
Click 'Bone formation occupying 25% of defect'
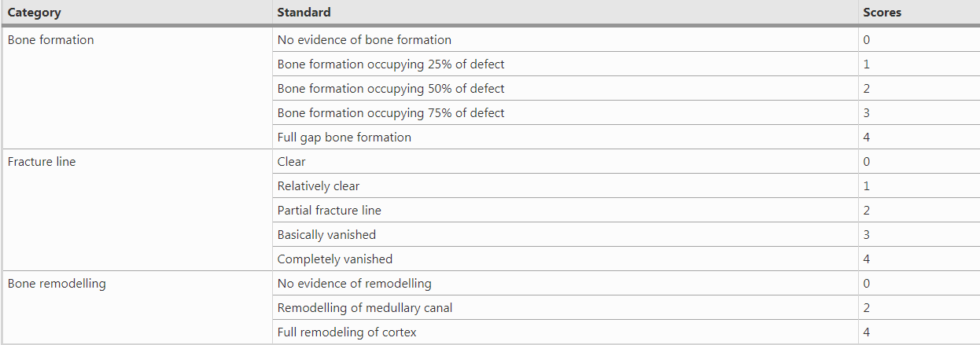[x=391, y=64]
